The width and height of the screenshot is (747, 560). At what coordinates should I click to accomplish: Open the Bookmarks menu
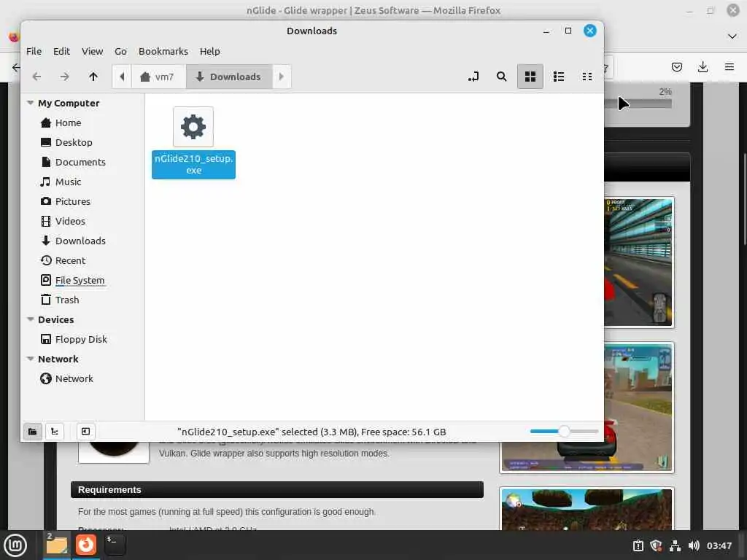[x=163, y=52]
